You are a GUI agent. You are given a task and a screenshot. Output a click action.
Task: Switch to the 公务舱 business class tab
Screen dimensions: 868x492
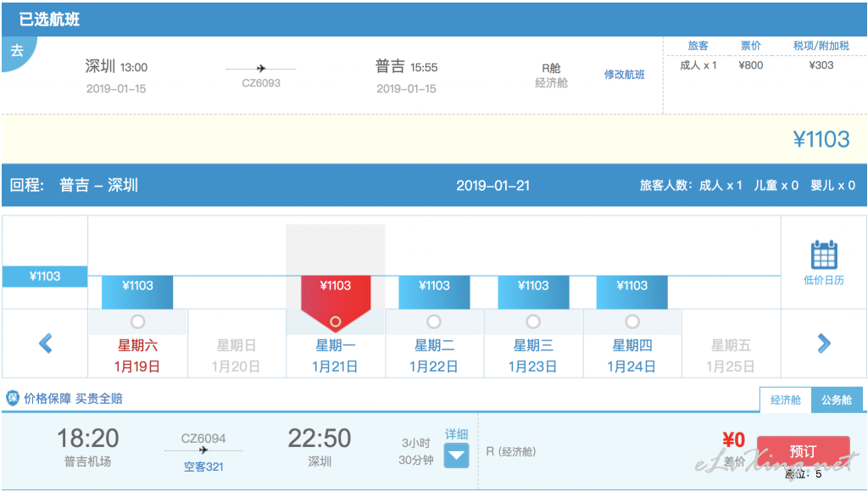pyautogui.click(x=836, y=400)
